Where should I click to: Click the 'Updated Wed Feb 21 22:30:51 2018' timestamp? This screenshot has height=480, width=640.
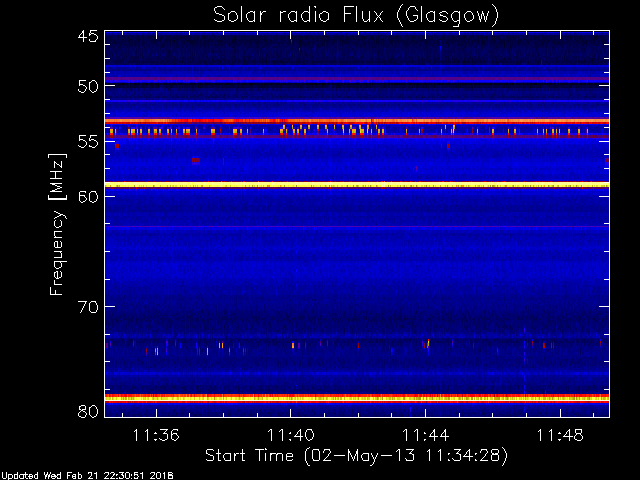click(87, 476)
